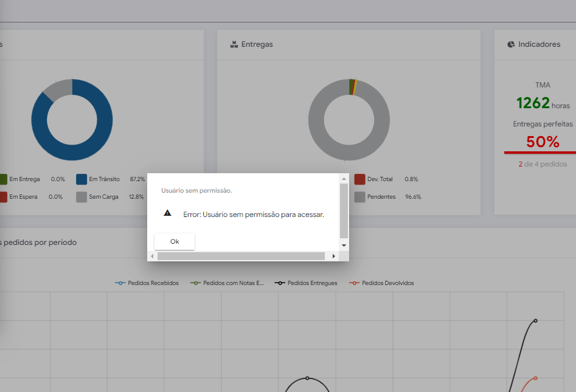Click the dialog's scroll up arrow
This screenshot has height=392, width=576.
344,179
